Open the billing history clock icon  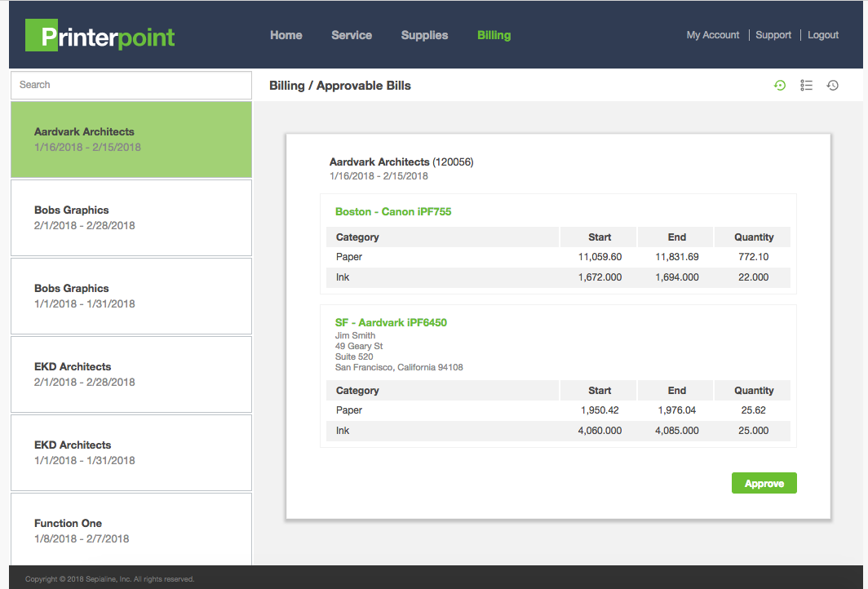(832, 85)
